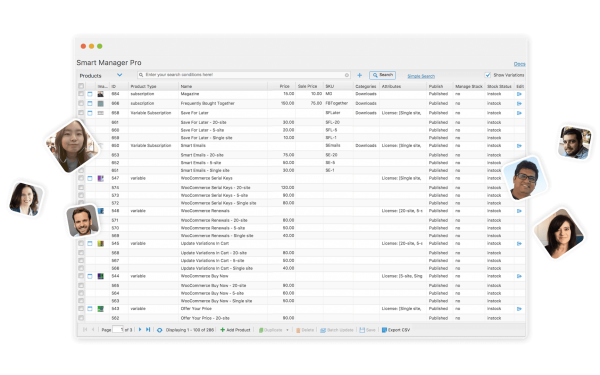
Task: Check the Frequently Bought Together row checkbox
Action: [x=81, y=103]
